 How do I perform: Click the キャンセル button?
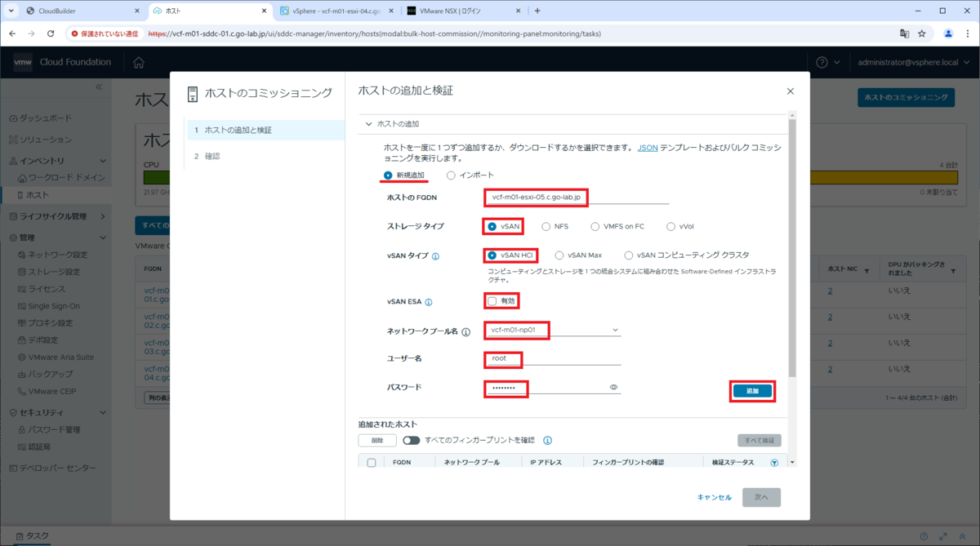click(x=715, y=497)
